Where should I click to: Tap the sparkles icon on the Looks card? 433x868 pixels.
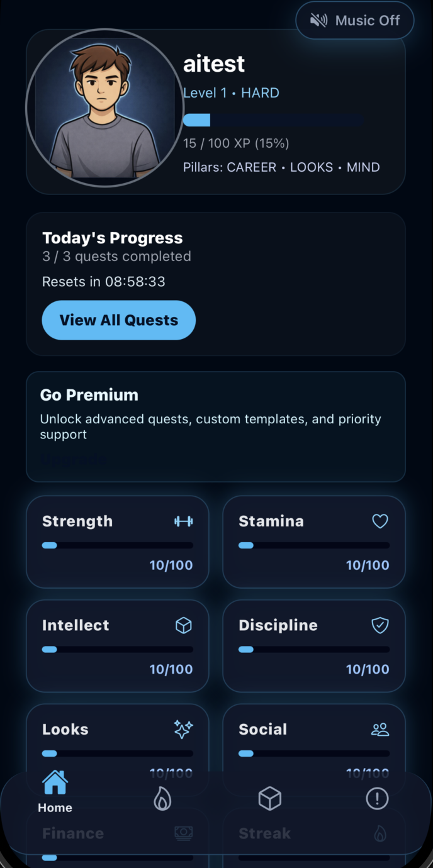(x=184, y=729)
